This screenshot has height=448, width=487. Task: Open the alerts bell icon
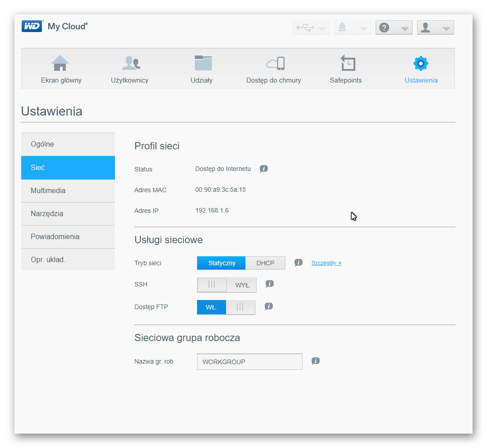[x=342, y=28]
